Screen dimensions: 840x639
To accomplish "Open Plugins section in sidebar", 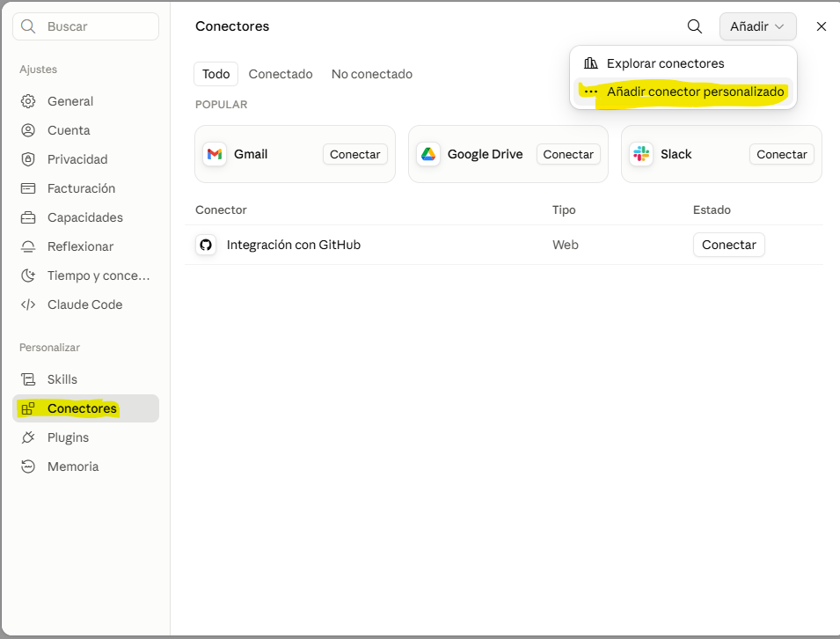I will (85, 437).
